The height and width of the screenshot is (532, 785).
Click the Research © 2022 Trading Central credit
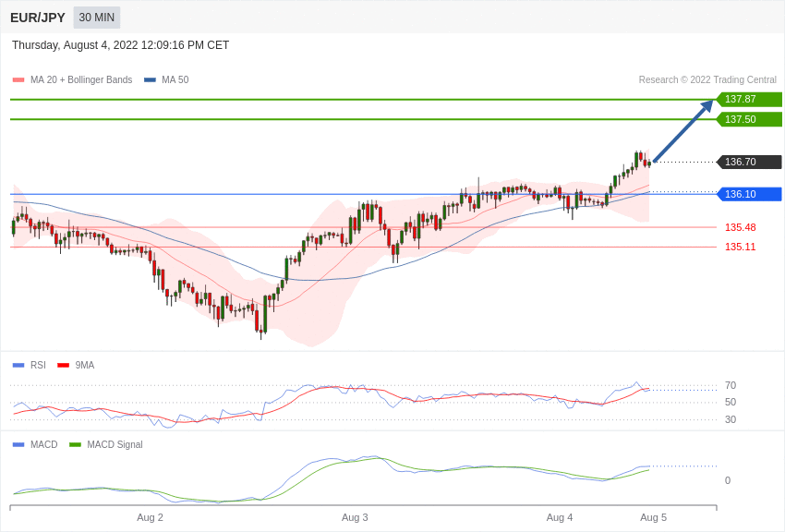pyautogui.click(x=707, y=79)
